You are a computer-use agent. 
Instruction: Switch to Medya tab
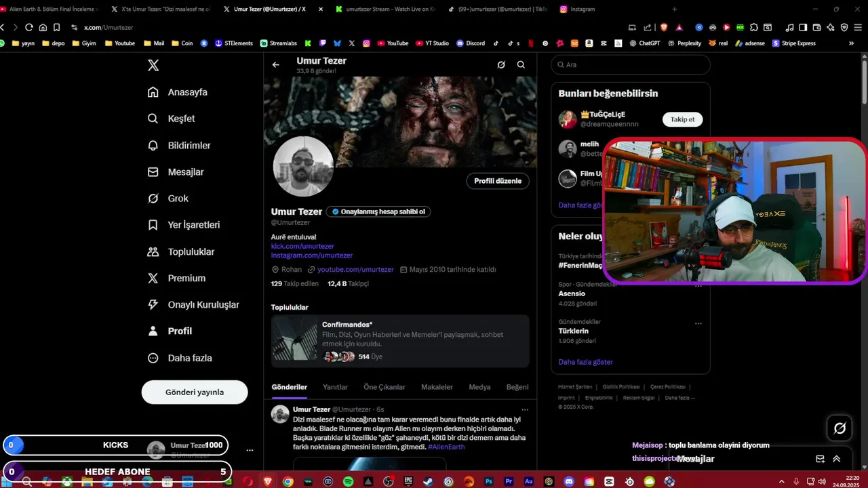(x=479, y=387)
